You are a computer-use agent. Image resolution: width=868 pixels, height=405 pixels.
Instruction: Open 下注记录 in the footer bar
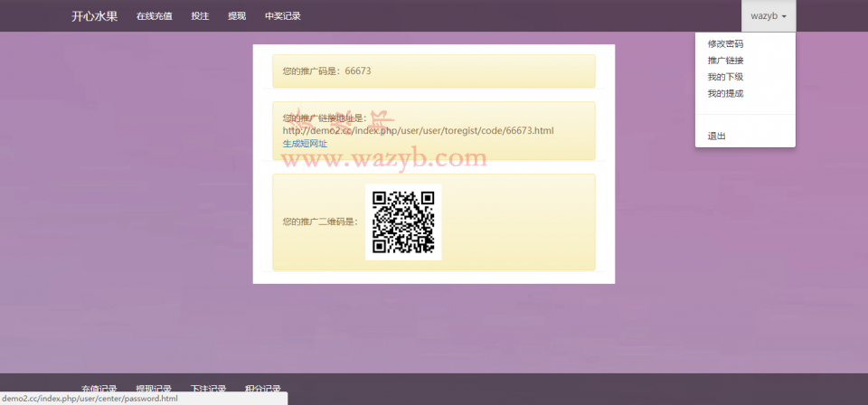pos(208,389)
